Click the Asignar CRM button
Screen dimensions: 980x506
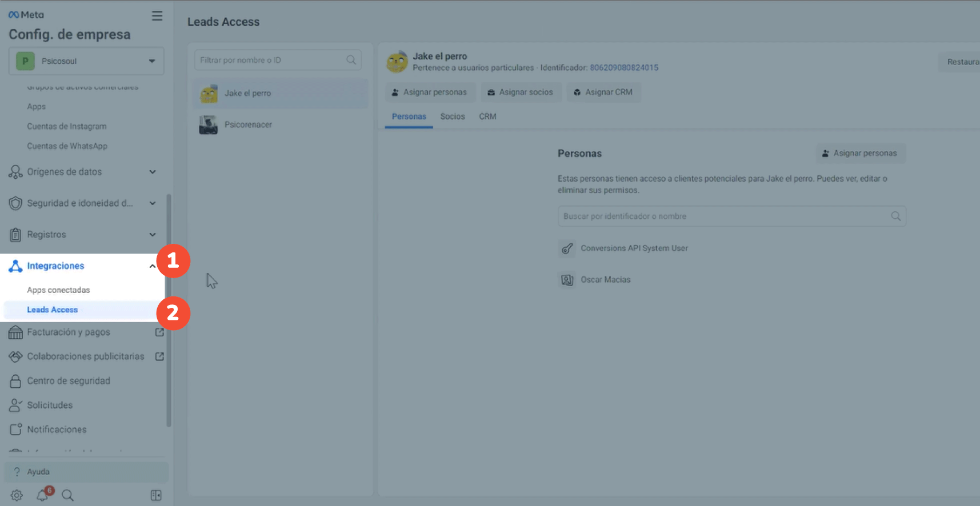click(603, 93)
